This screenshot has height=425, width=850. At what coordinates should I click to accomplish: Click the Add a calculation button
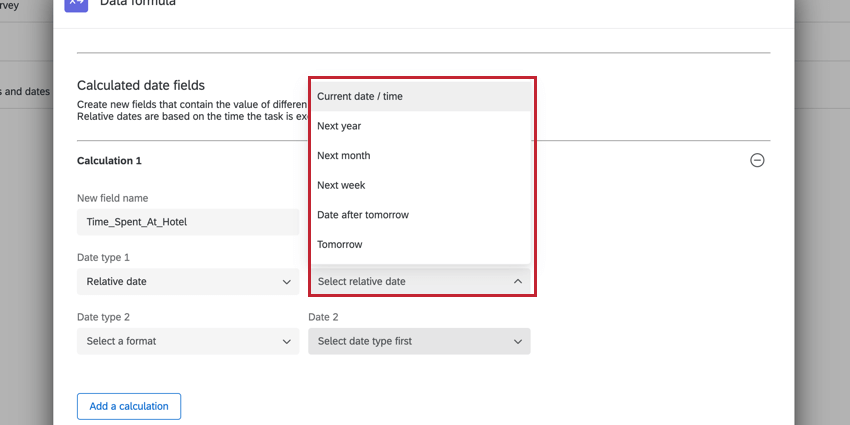coord(129,406)
